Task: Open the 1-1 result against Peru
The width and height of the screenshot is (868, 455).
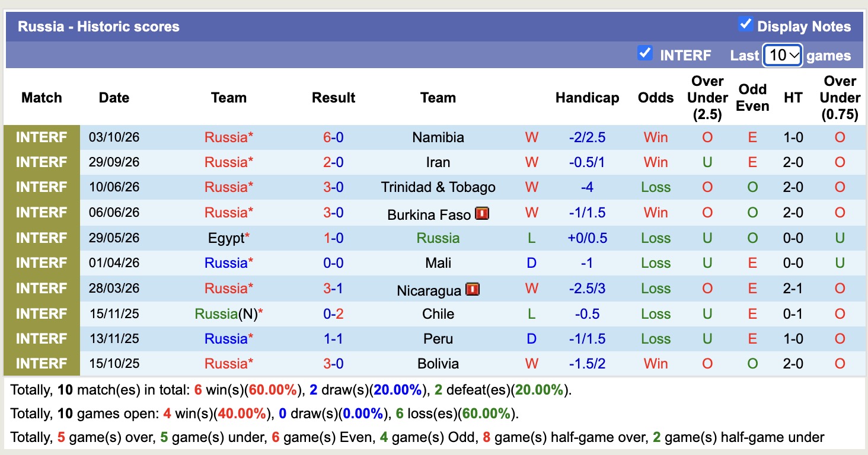Action: tap(333, 339)
